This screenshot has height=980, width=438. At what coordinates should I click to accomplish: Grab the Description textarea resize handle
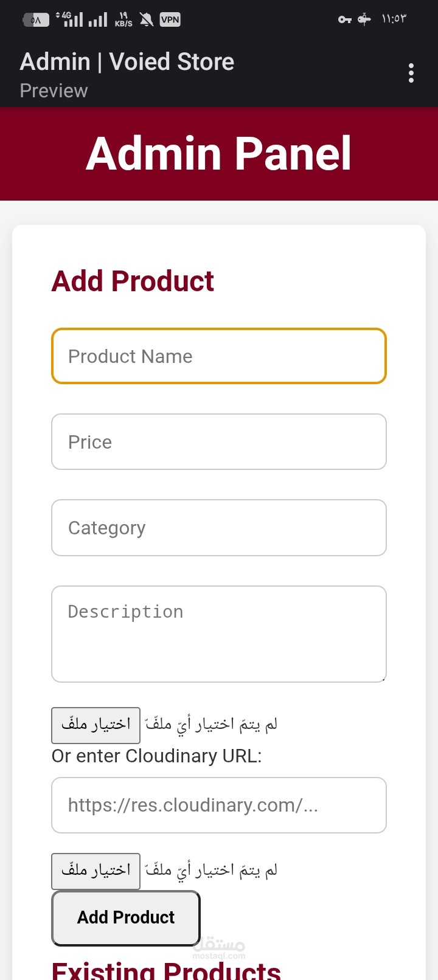tap(383, 679)
